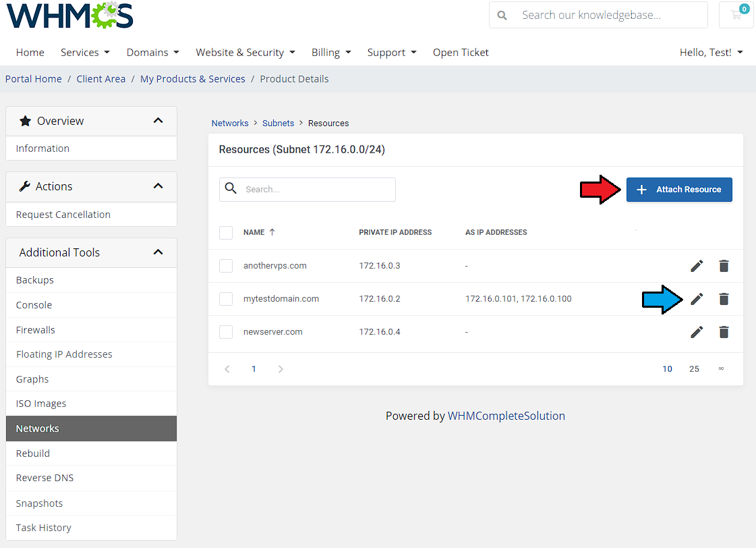Image resolution: width=756 pixels, height=548 pixels.
Task: Collapse the Additional Tools panel chevron
Action: (x=158, y=252)
